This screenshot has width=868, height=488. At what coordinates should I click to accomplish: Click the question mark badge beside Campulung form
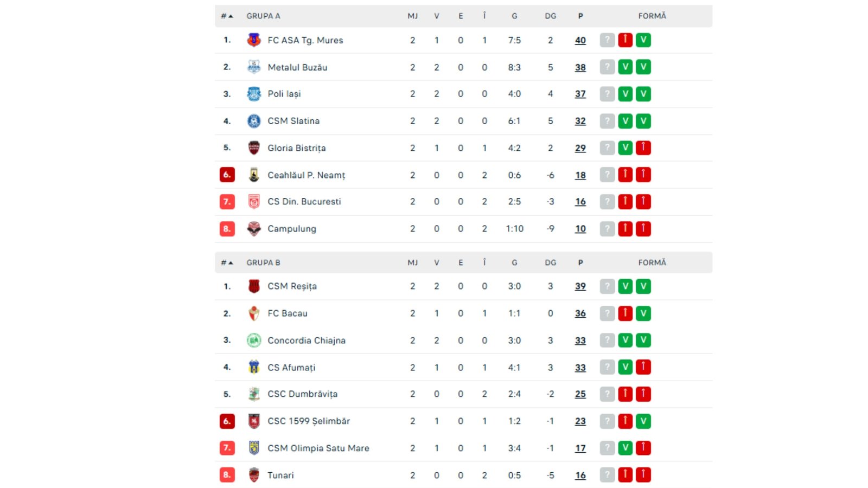607,228
